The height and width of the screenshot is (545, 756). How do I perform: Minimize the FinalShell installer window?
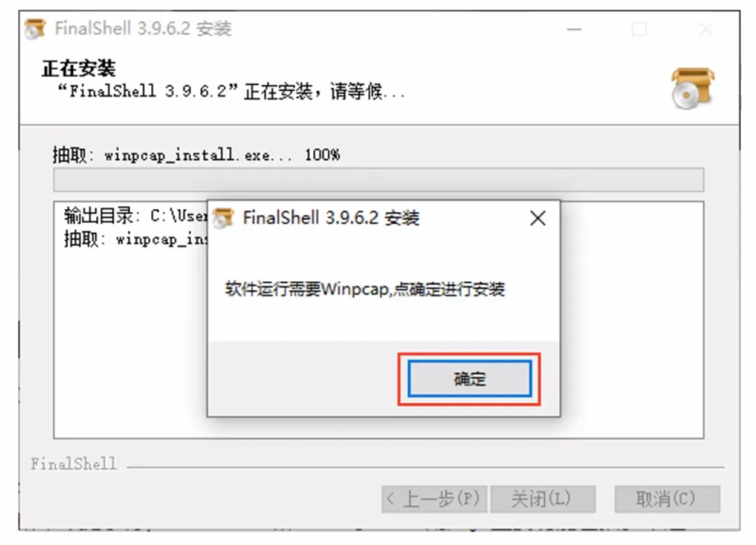pyautogui.click(x=574, y=29)
